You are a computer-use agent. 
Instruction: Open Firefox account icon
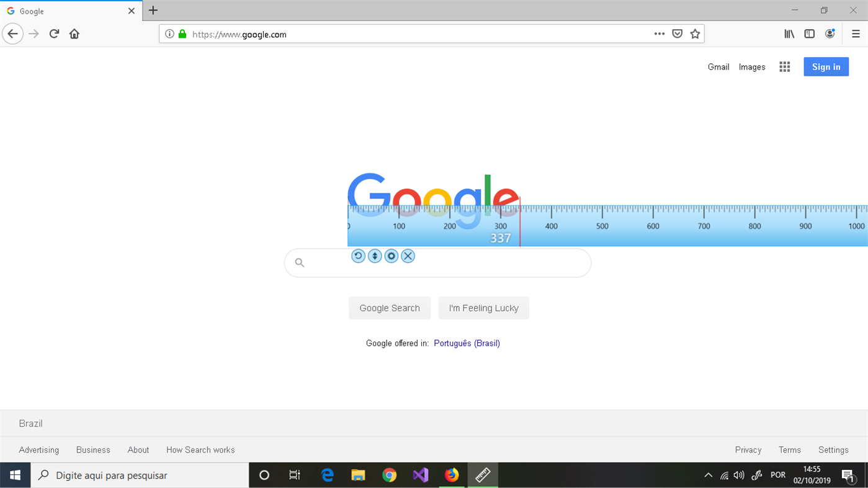click(x=830, y=34)
